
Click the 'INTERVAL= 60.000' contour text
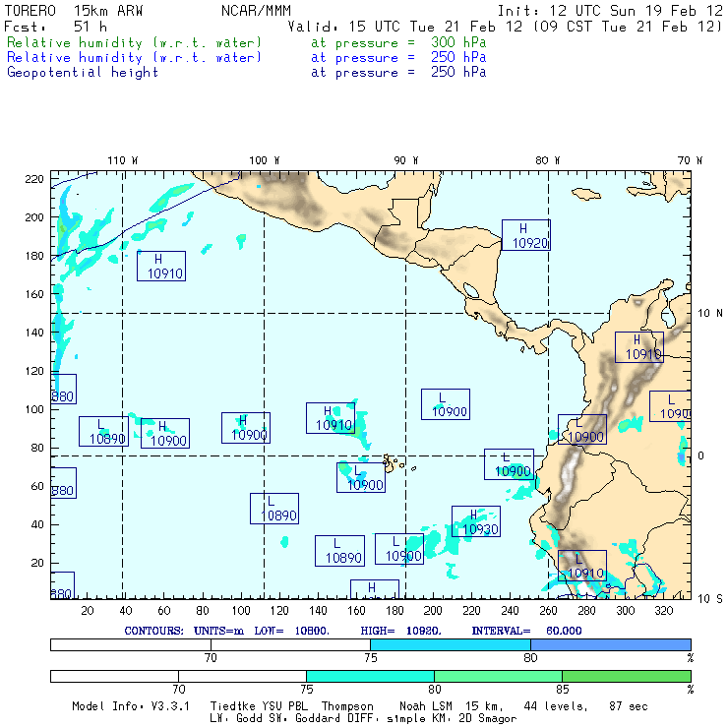coord(527,631)
